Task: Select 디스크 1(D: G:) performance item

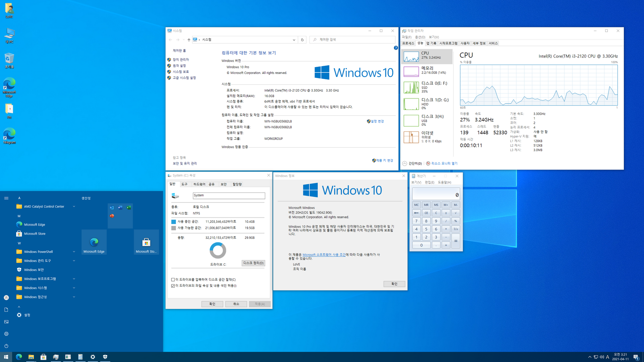Action: point(427,103)
